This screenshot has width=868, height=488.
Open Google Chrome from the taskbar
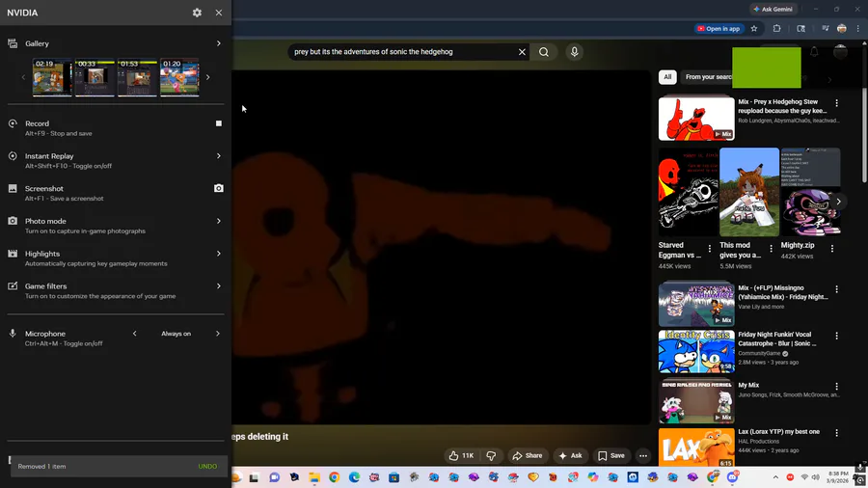[335, 477]
